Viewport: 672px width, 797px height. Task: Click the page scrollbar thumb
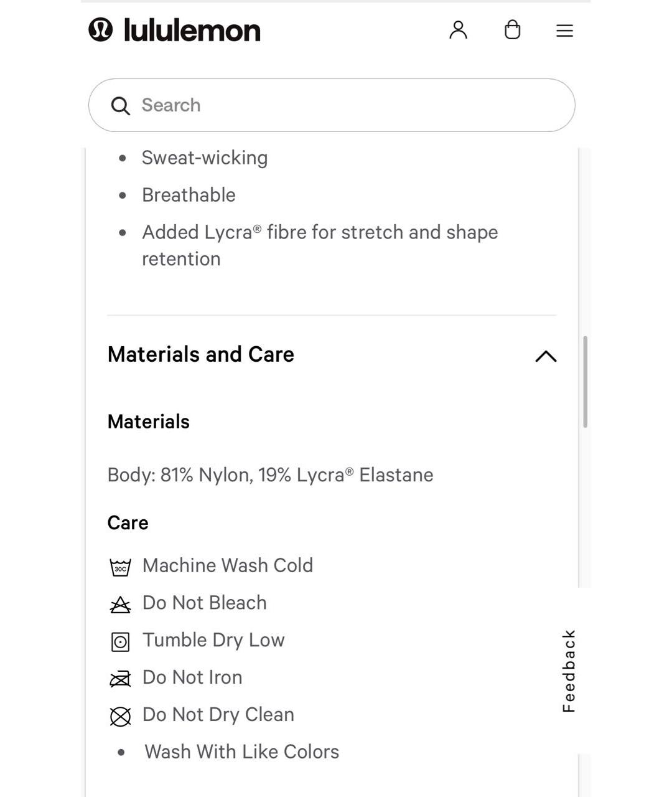585,382
